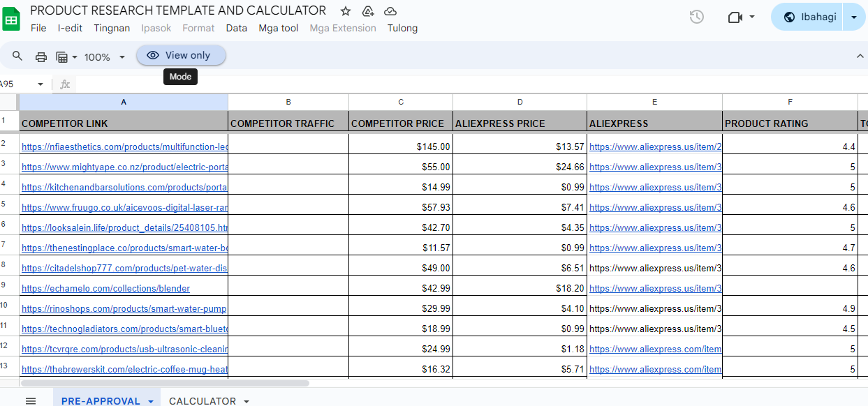Image resolution: width=868 pixels, height=406 pixels.
Task: Click the print icon
Action: (41, 57)
